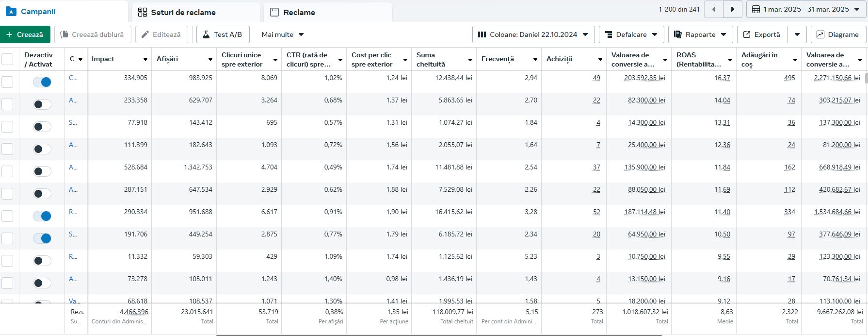Click the Exportă export icon
This screenshot has width=868, height=336.
pyautogui.click(x=747, y=34)
